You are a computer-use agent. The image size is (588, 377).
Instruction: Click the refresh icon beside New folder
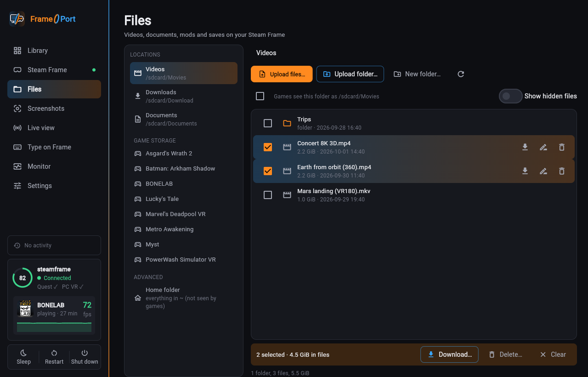461,74
